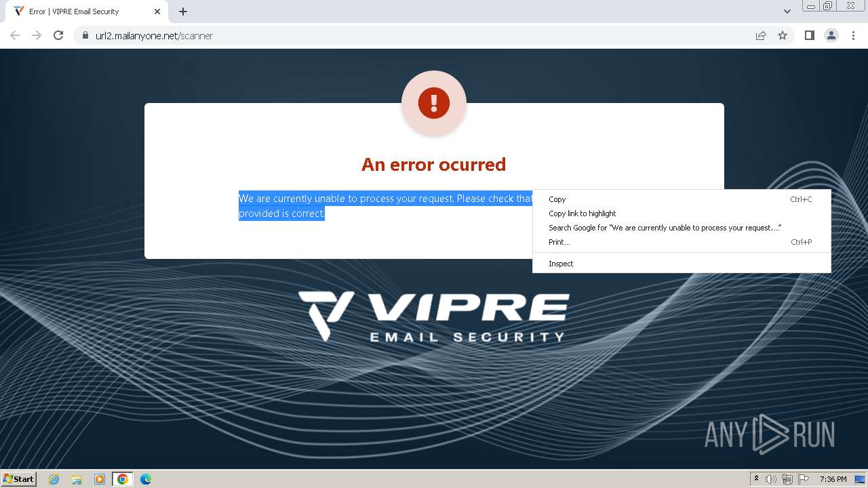Image resolution: width=868 pixels, height=488 pixels.
Task: Choose Copy link to highlight
Action: 682,213
